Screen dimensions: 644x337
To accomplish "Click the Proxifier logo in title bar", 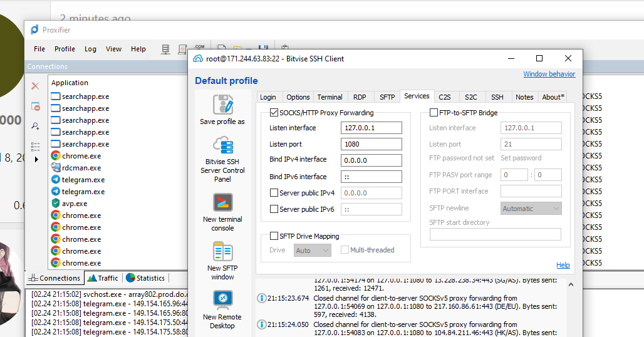I will point(35,29).
